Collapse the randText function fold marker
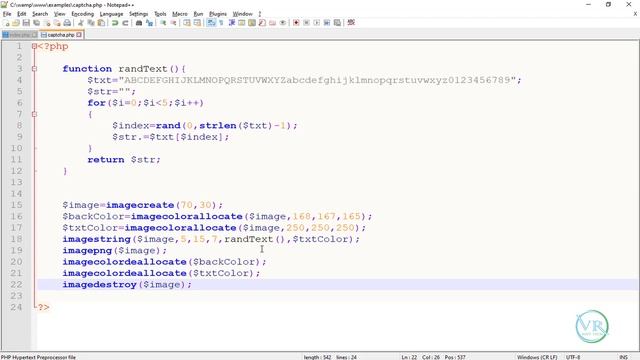640x360 pixels. 34,69
